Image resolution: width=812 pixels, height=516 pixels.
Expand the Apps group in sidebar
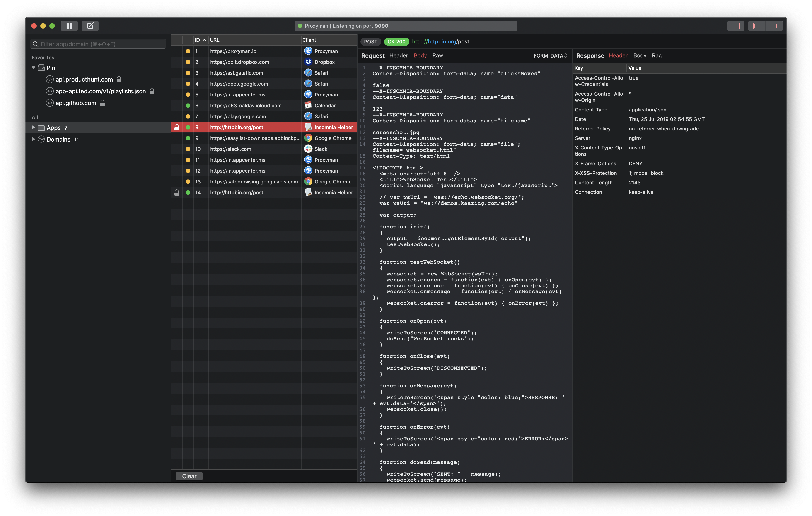(x=33, y=127)
